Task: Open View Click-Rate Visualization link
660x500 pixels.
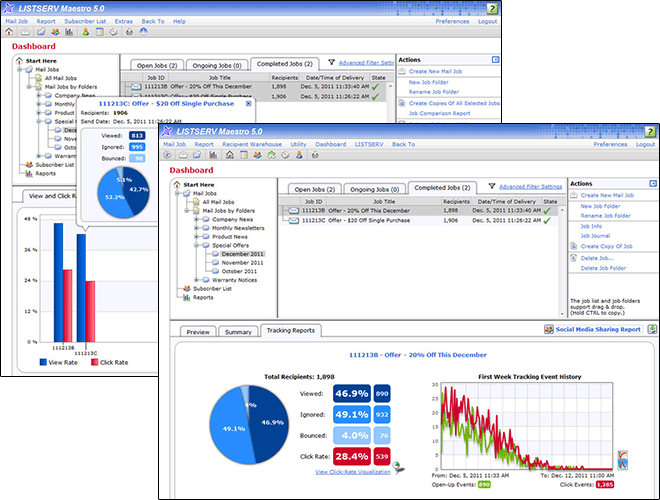Action: [353, 472]
